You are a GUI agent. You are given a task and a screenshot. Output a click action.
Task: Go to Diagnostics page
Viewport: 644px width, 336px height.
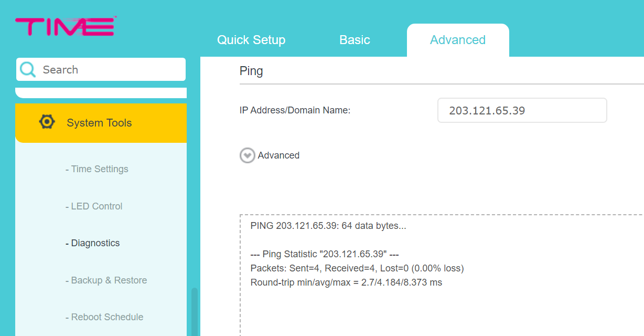tap(93, 243)
